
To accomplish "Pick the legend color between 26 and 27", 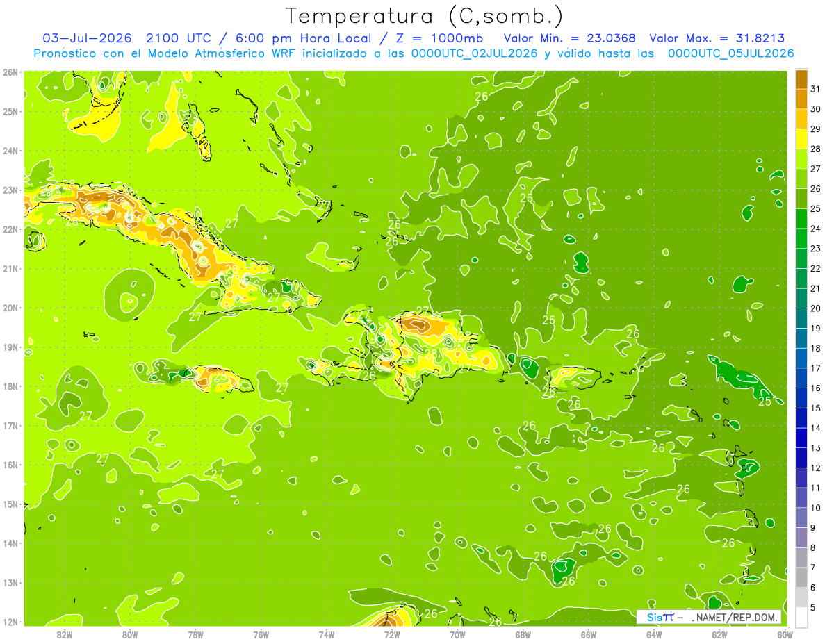I will click(x=801, y=179).
